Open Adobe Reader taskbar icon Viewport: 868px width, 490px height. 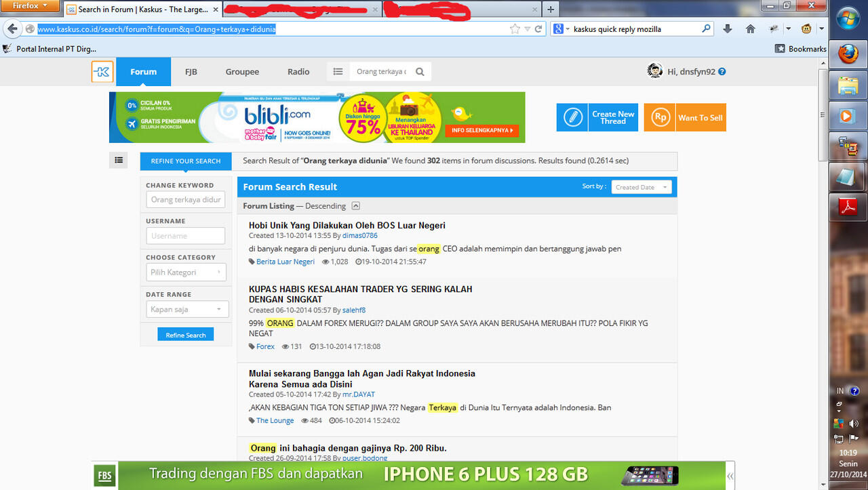pyautogui.click(x=848, y=207)
